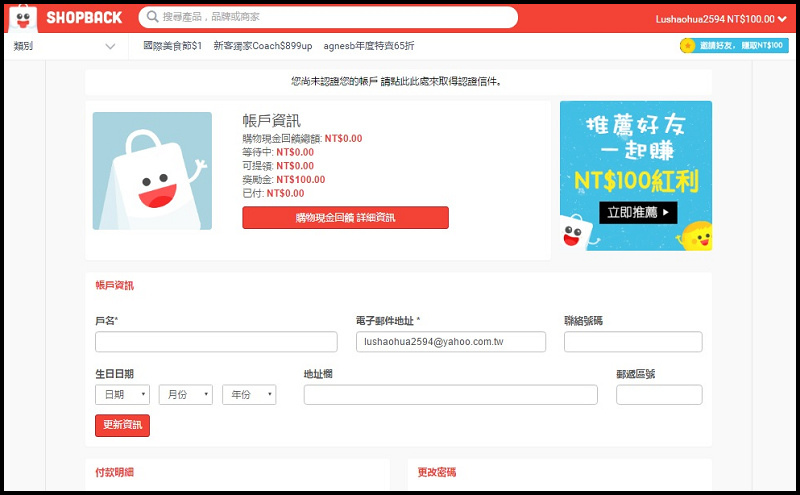Click the small bag mascot in referral banner
Screen dimensions: 800x495
(x=578, y=234)
